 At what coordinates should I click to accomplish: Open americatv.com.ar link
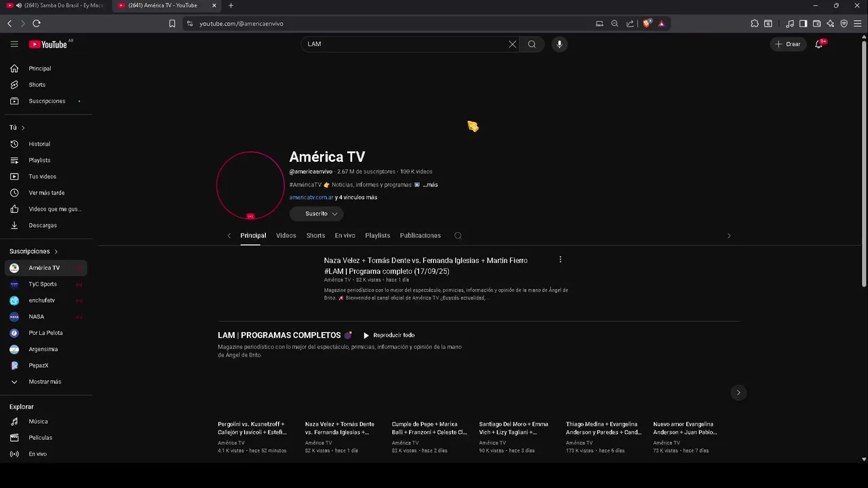311,197
